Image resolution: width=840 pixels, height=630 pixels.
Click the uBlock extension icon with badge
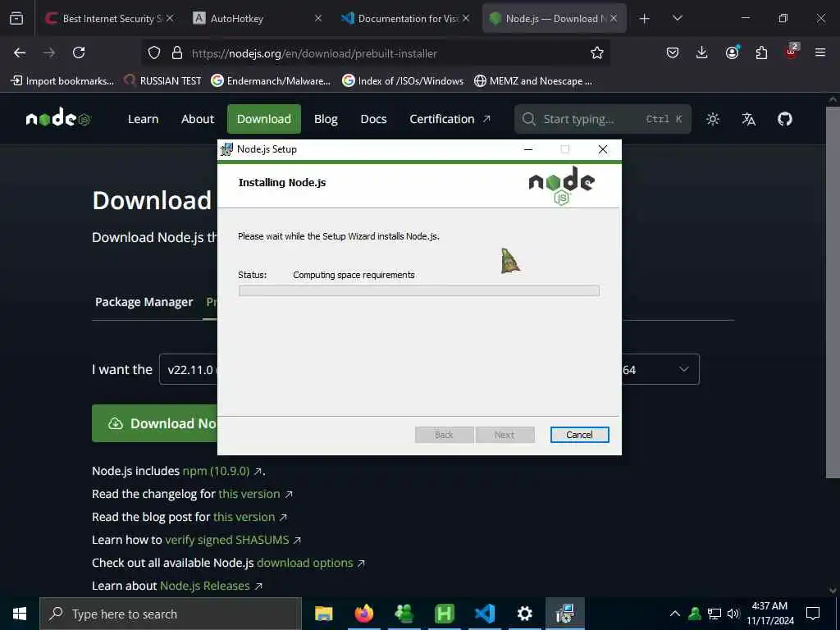792,52
